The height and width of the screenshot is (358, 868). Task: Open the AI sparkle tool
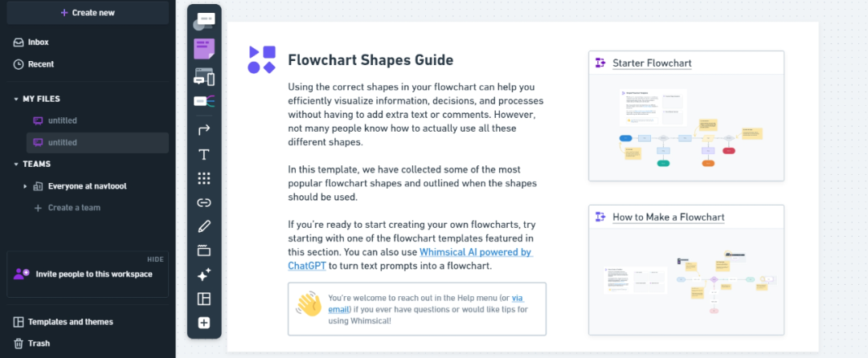(204, 275)
